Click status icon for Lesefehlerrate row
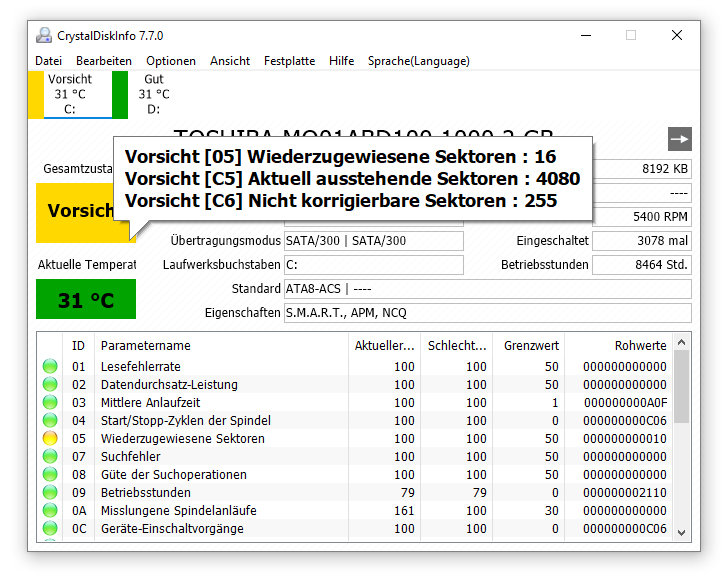This screenshot has width=727, height=586. (50, 366)
